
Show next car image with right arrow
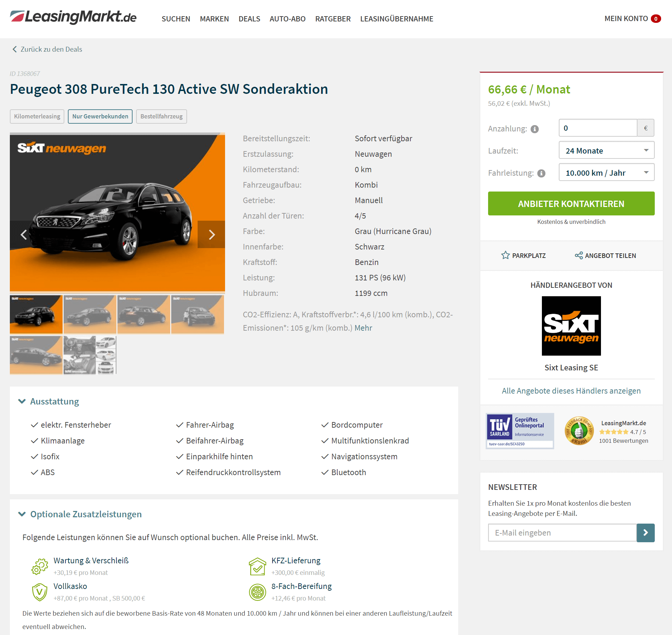point(211,234)
